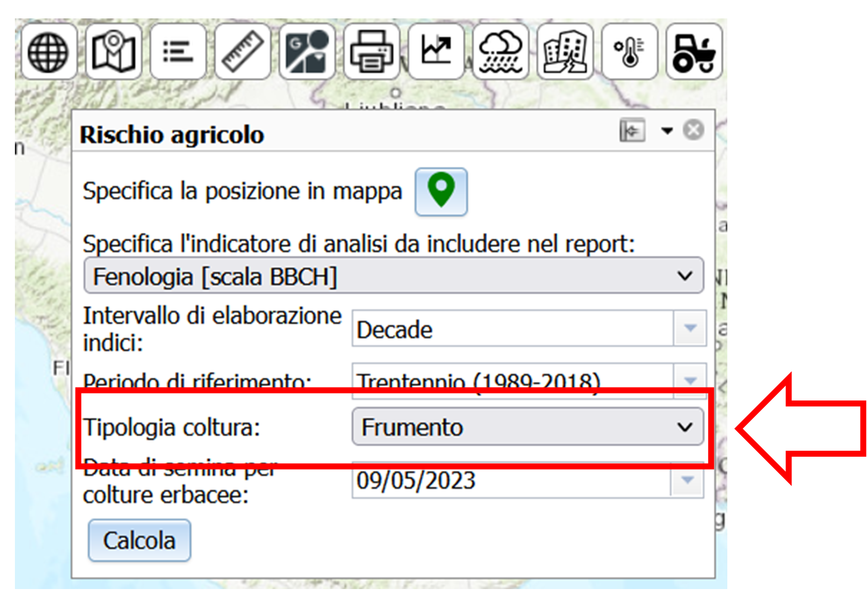The image size is (868, 597).
Task: Open the rain and flood risk tool
Action: [501, 52]
